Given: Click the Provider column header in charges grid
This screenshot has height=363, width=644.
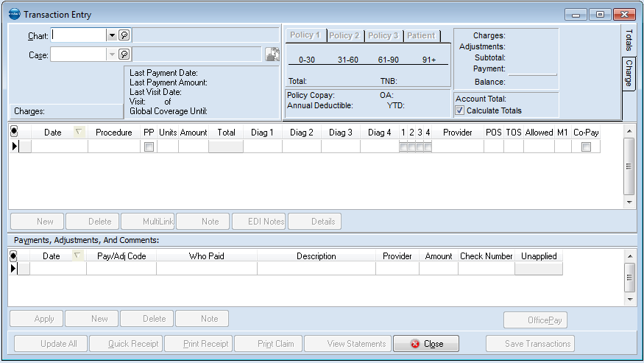Looking at the screenshot, I should tap(458, 132).
